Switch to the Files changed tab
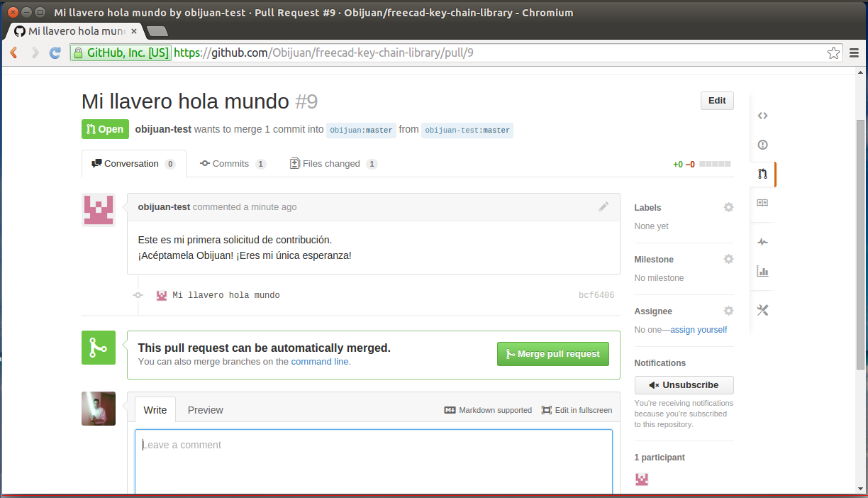 332,164
